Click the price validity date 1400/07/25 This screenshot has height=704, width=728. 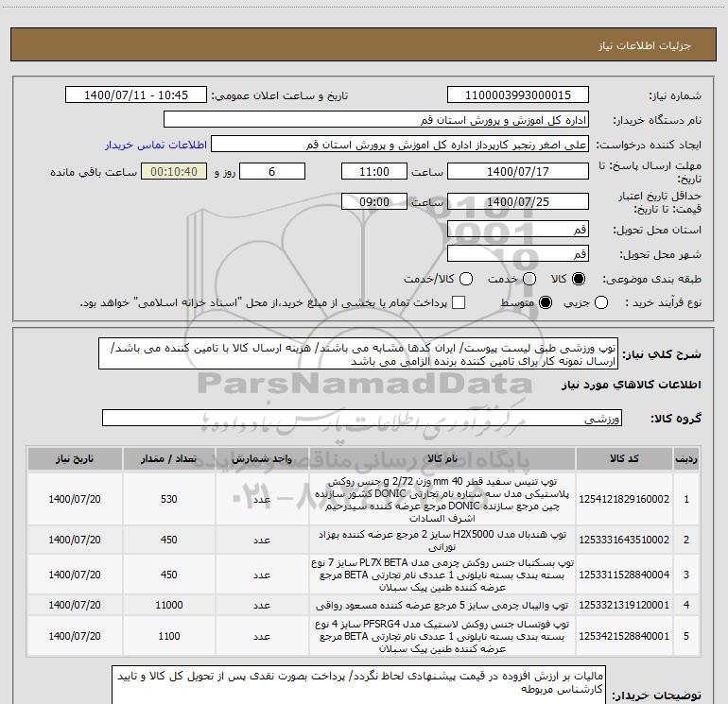pyautogui.click(x=518, y=201)
